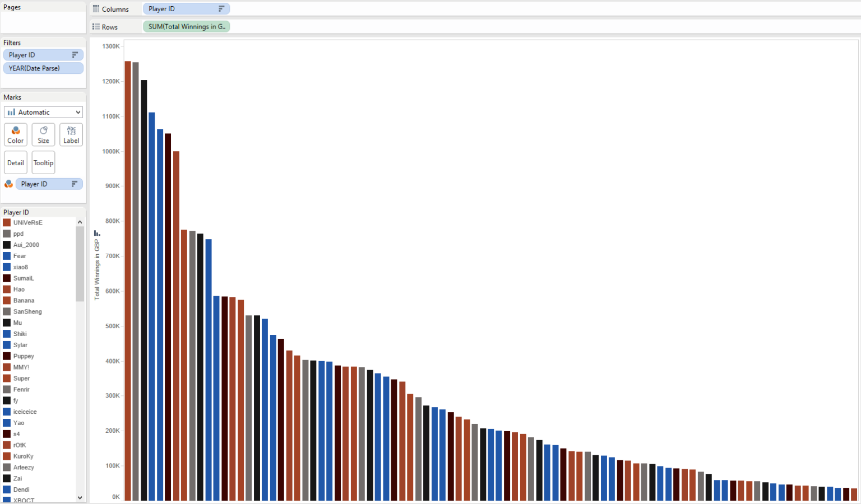Open the mark type Automatic dropdown
The image size is (861, 504).
pyautogui.click(x=43, y=112)
